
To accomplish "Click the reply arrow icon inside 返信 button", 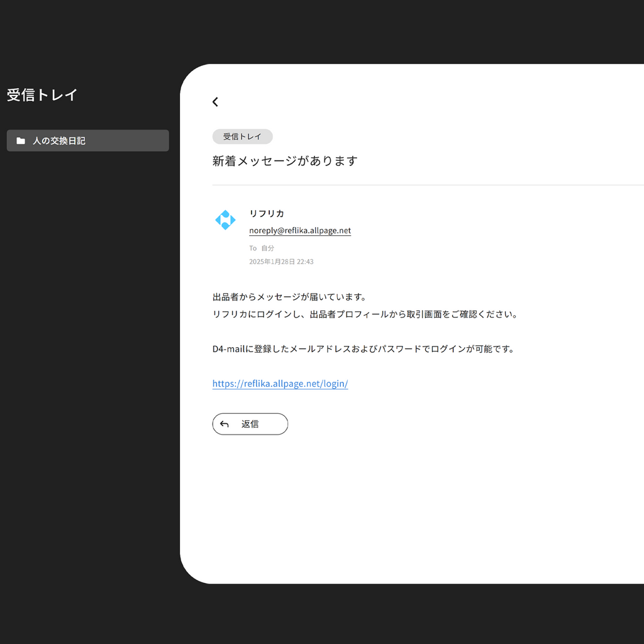I will [225, 423].
